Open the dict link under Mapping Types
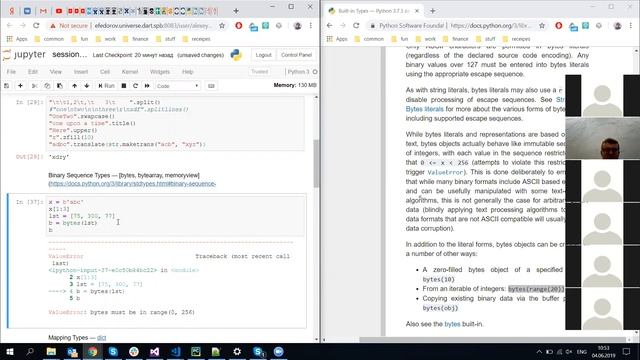The width and height of the screenshot is (640, 360). pos(102,338)
